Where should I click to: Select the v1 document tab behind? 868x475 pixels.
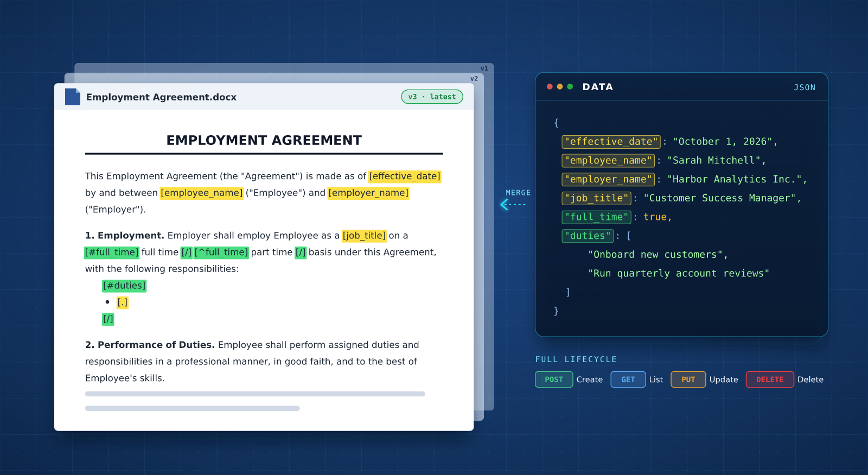(484, 68)
